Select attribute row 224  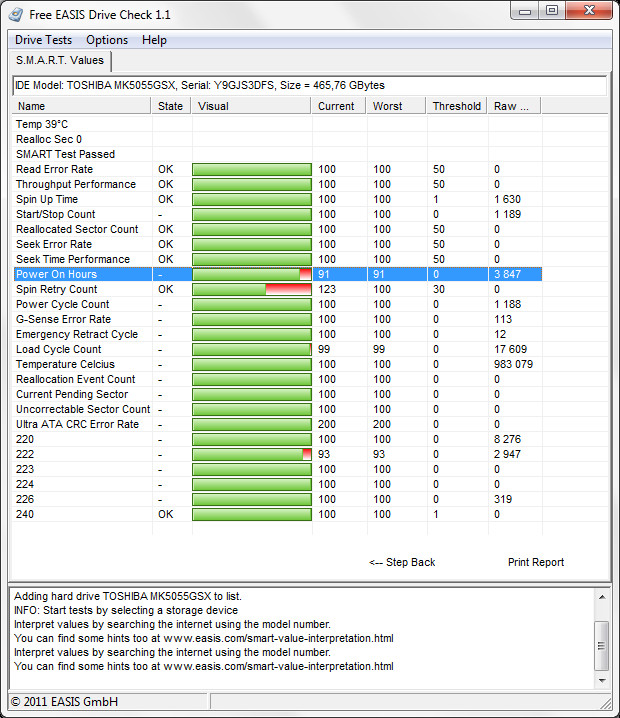click(277, 484)
